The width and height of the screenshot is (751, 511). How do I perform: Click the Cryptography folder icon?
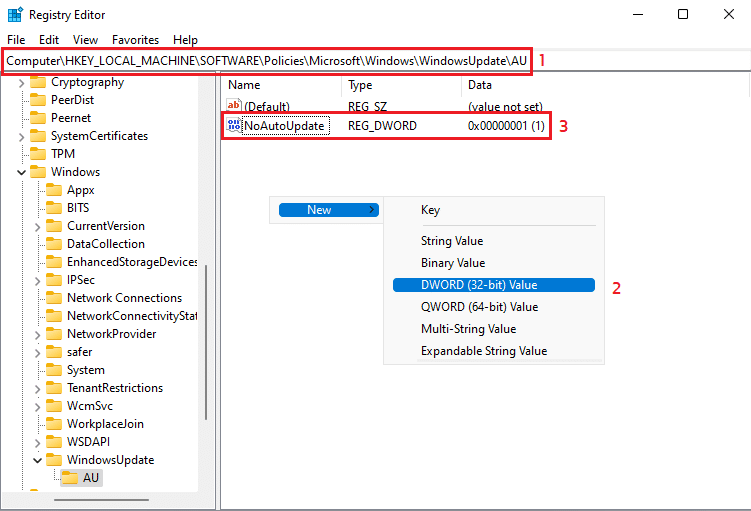click(38, 82)
